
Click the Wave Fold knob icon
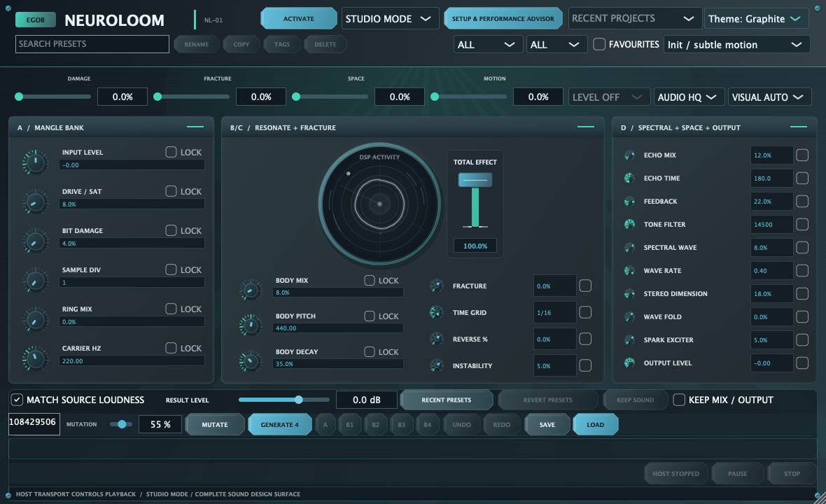[x=629, y=316]
